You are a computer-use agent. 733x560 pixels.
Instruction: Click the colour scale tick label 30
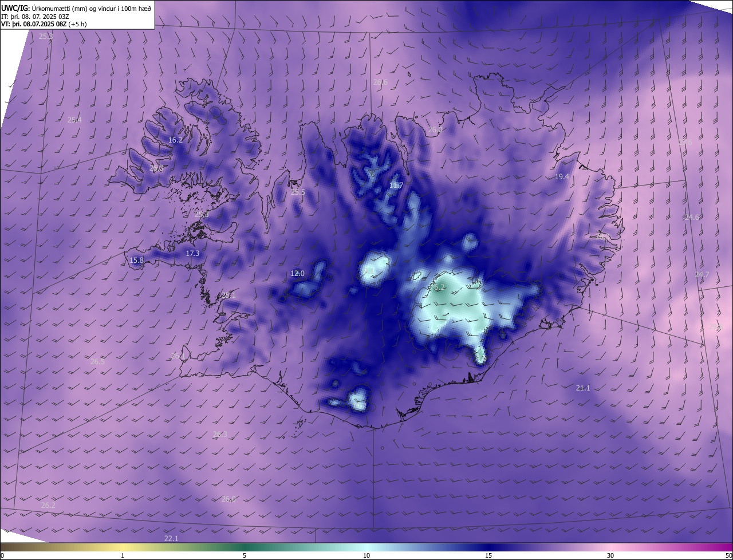[610, 555]
